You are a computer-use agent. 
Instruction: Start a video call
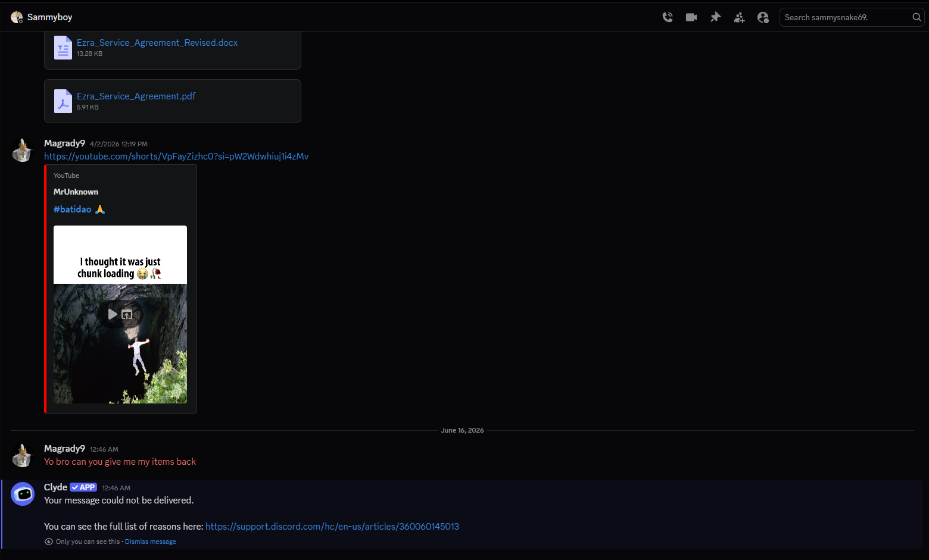pyautogui.click(x=691, y=17)
